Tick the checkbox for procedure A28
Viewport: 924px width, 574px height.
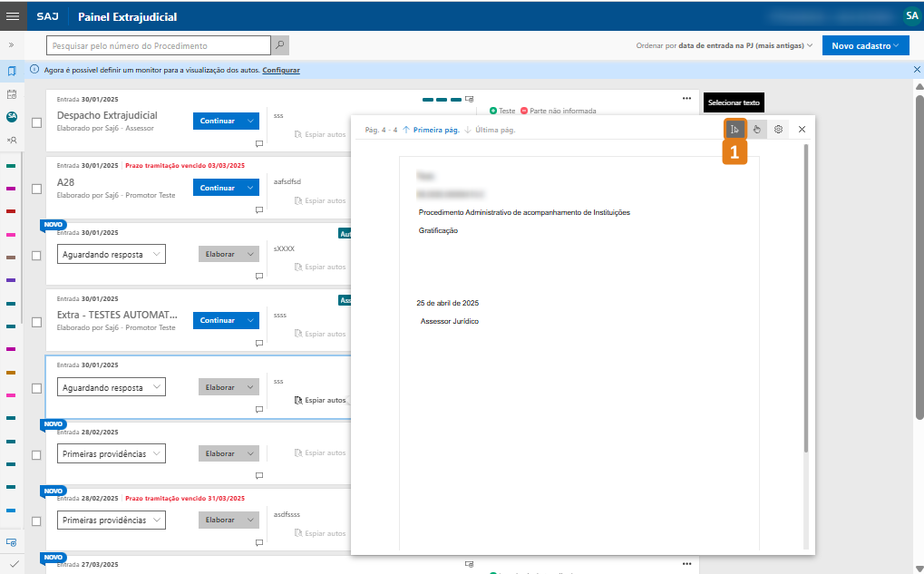36,189
